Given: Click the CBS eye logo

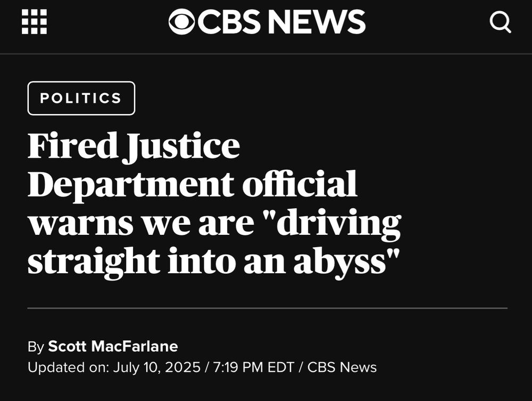Looking at the screenshot, I should click(181, 22).
